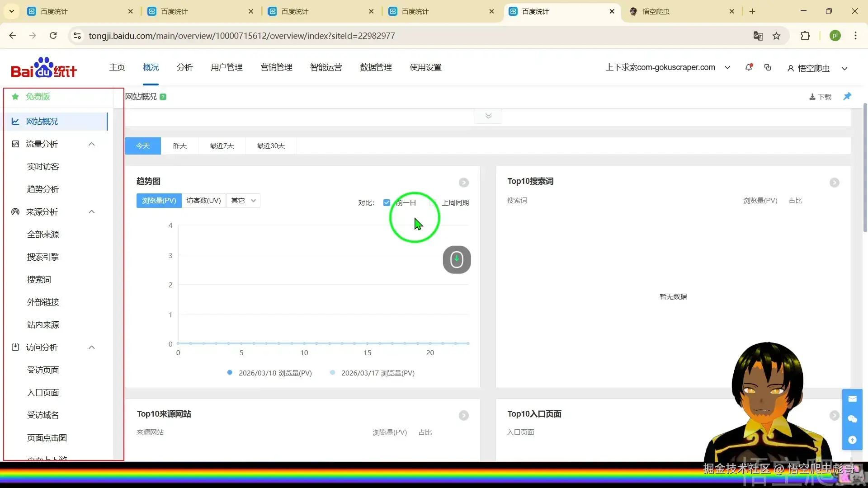Click the WeChat icon in floating sidebar

(852, 419)
